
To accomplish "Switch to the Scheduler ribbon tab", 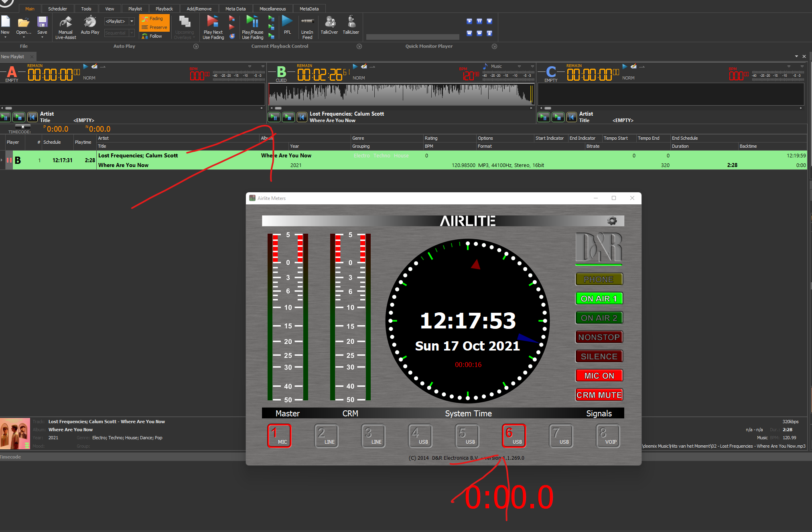I will point(57,9).
